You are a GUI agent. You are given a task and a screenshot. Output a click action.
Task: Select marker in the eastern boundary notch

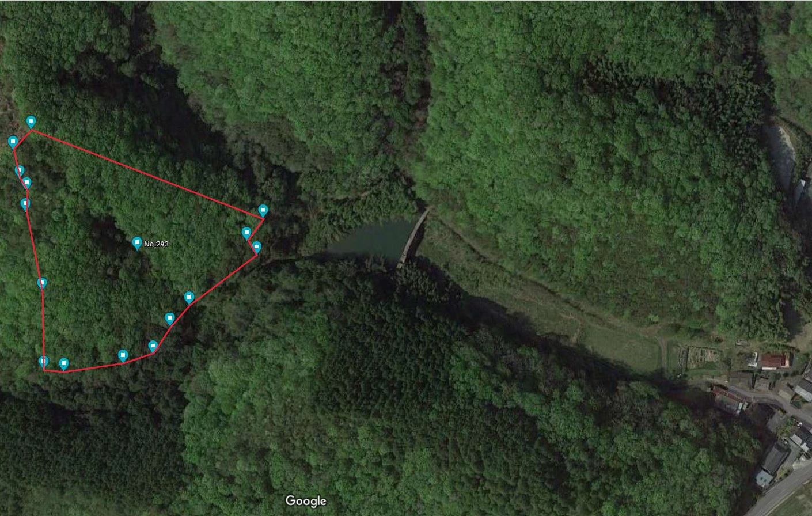[x=246, y=233]
